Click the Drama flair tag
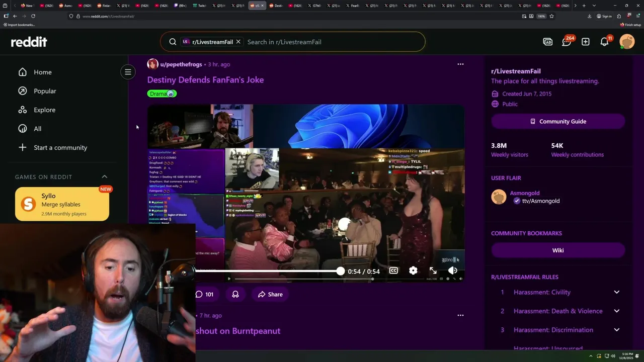This screenshot has height=362, width=644. coord(162,94)
